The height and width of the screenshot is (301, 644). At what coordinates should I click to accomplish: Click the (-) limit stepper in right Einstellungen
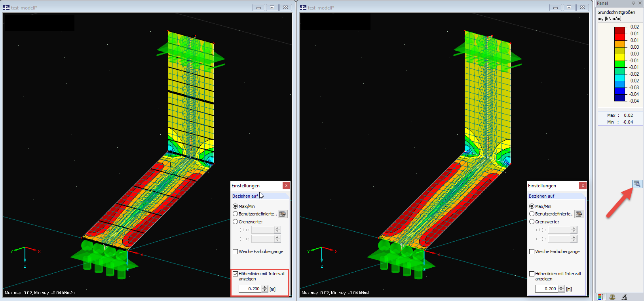coord(574,239)
